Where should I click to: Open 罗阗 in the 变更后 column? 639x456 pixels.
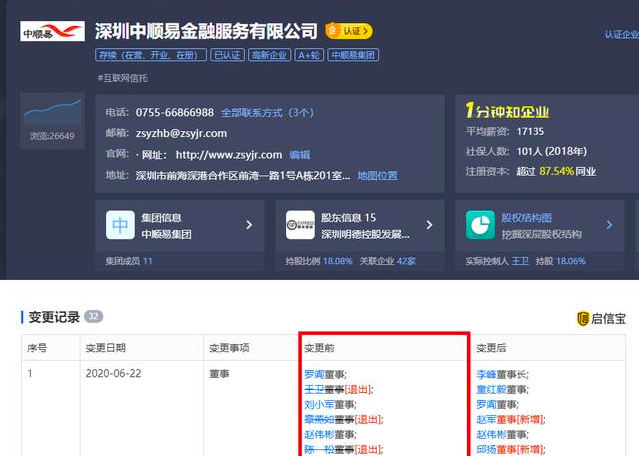(x=486, y=405)
